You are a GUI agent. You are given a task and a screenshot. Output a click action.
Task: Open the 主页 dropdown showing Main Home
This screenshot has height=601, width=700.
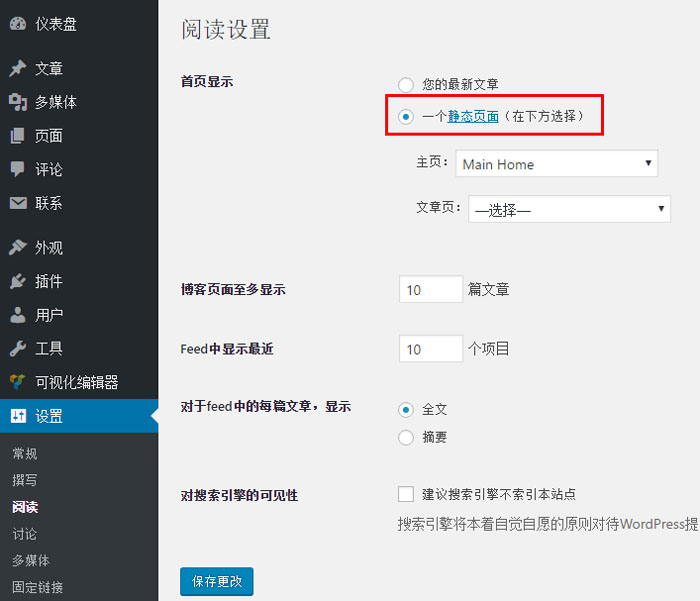point(556,164)
